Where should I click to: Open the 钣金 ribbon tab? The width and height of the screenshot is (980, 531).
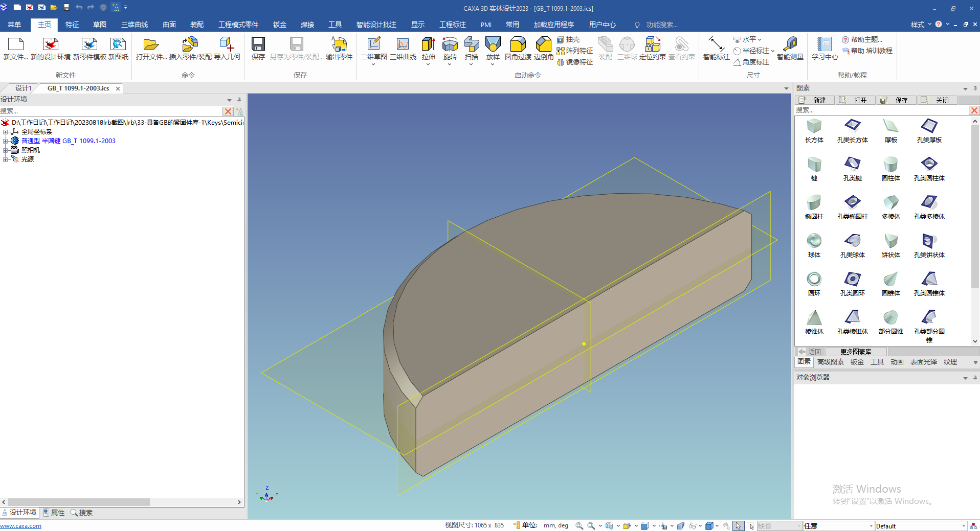(x=280, y=25)
